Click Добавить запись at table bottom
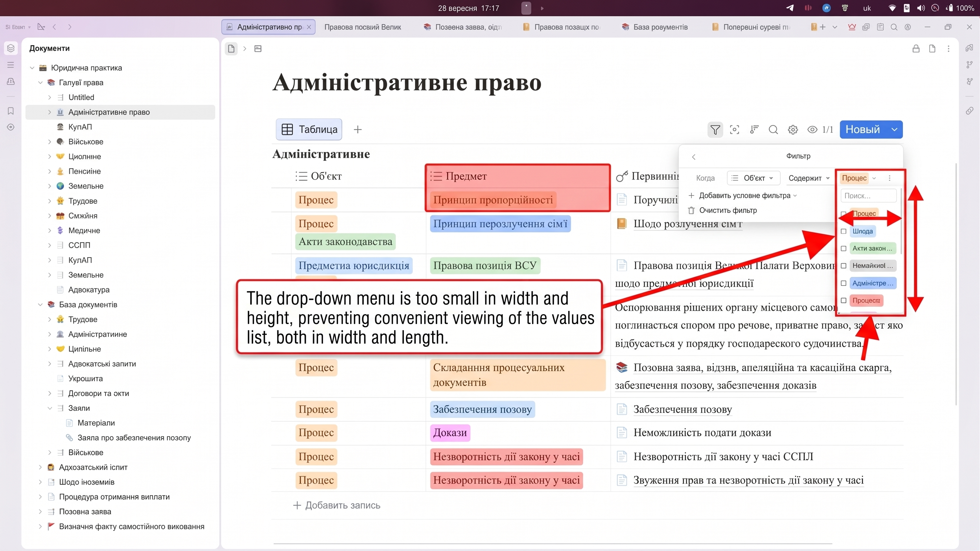This screenshot has width=980, height=551. 336,505
